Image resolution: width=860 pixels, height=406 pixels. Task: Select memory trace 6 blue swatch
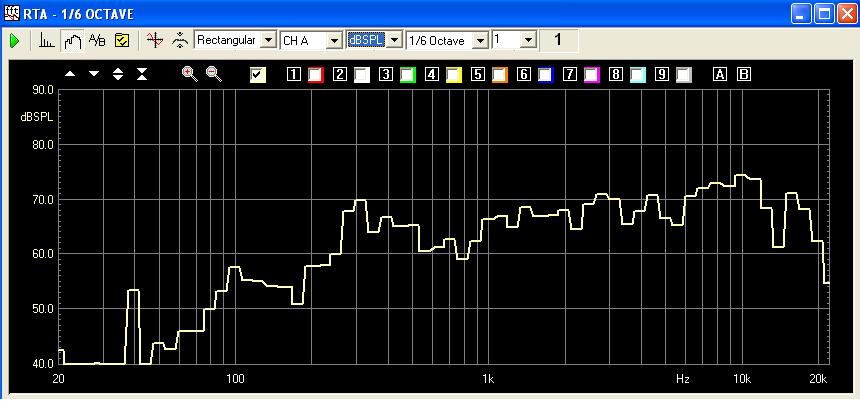[x=545, y=74]
